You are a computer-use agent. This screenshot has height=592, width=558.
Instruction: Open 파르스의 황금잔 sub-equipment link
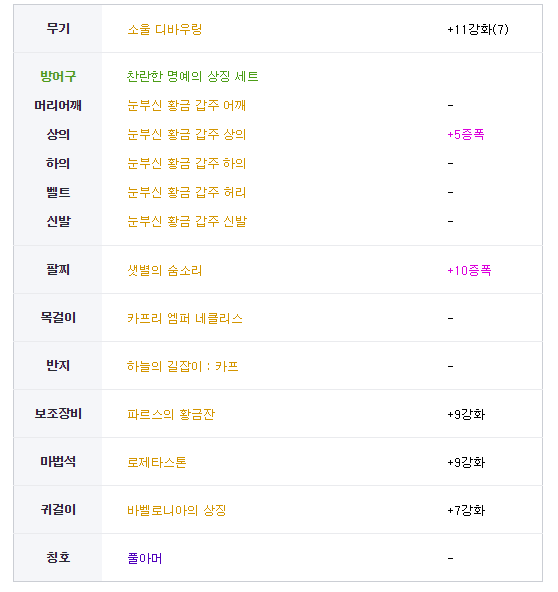(x=171, y=414)
